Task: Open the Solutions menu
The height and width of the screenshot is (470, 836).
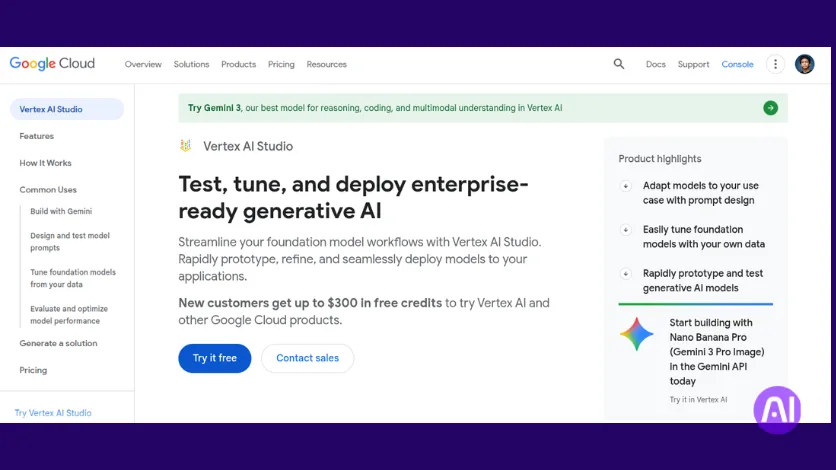Action: pyautogui.click(x=191, y=64)
